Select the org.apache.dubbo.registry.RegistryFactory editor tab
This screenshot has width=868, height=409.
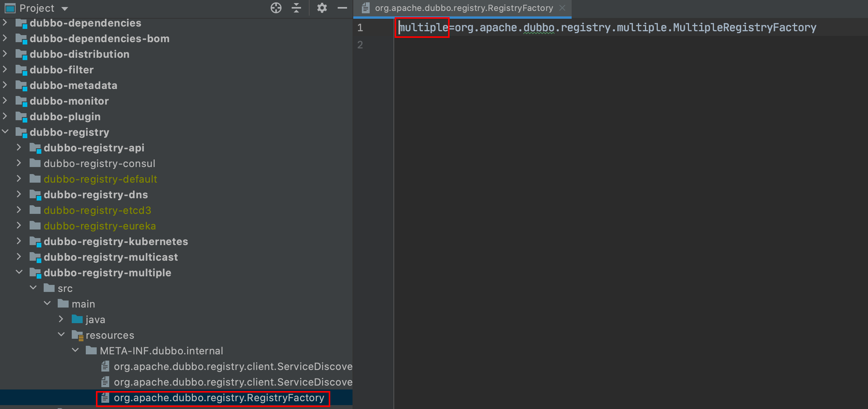(463, 8)
